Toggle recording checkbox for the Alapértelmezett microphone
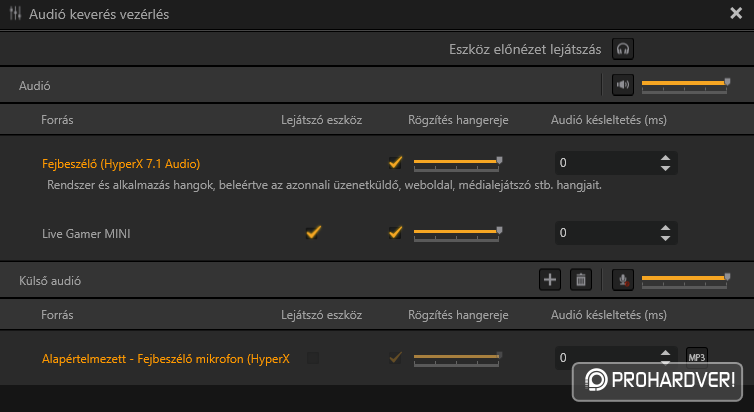754x412 pixels. pos(395,358)
